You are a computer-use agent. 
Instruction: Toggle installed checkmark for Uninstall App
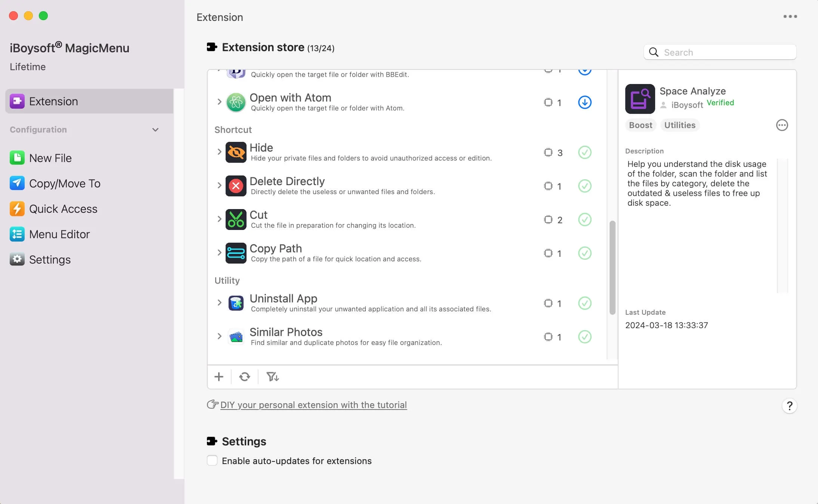[585, 303]
